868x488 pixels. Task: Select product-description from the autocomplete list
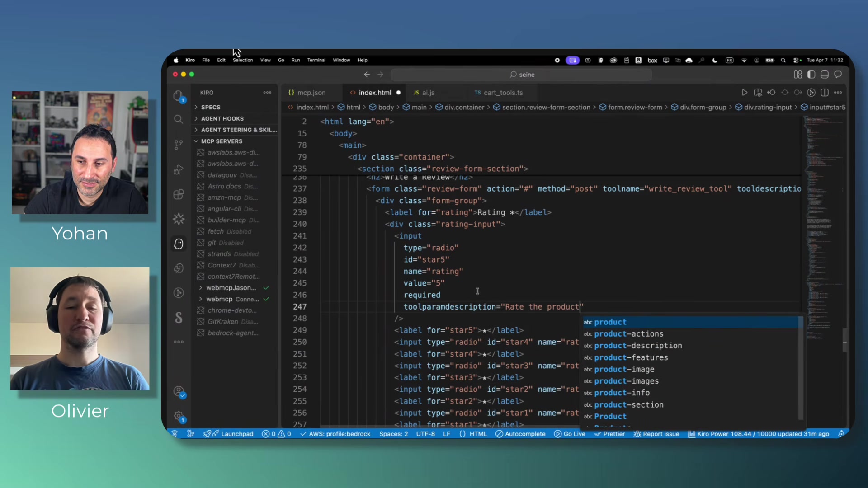(638, 346)
